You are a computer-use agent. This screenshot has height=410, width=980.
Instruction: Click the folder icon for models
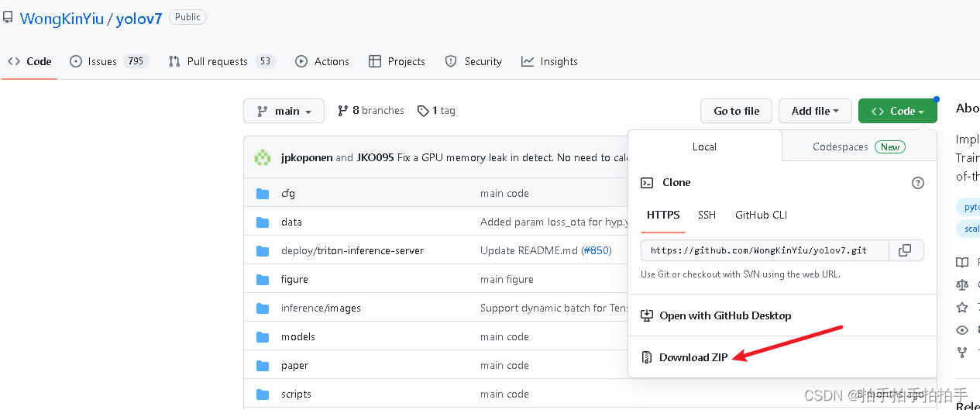263,336
